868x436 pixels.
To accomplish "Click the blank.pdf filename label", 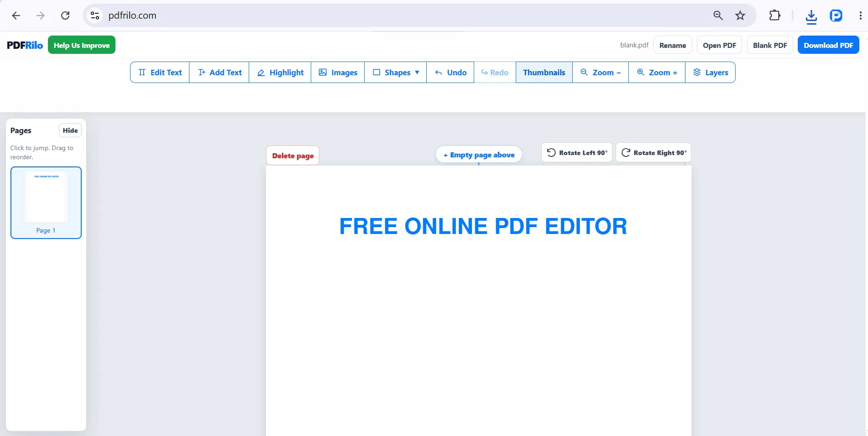I will coord(634,45).
